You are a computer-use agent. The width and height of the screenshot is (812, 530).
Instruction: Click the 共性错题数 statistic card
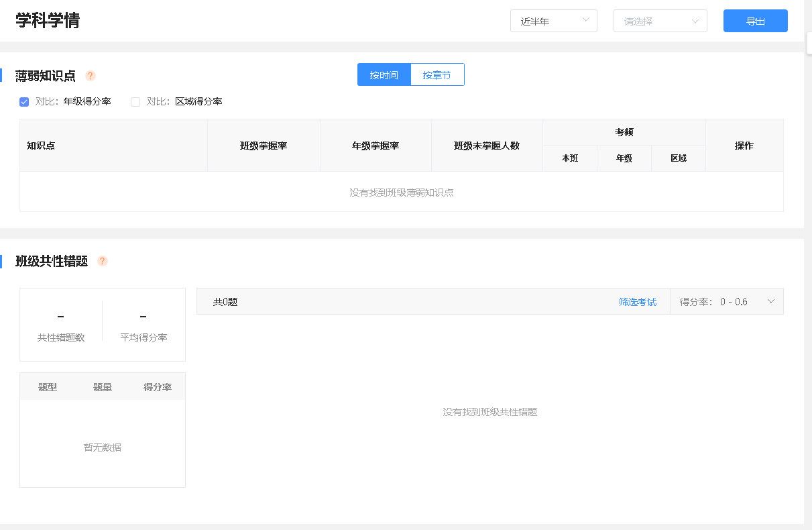point(61,325)
